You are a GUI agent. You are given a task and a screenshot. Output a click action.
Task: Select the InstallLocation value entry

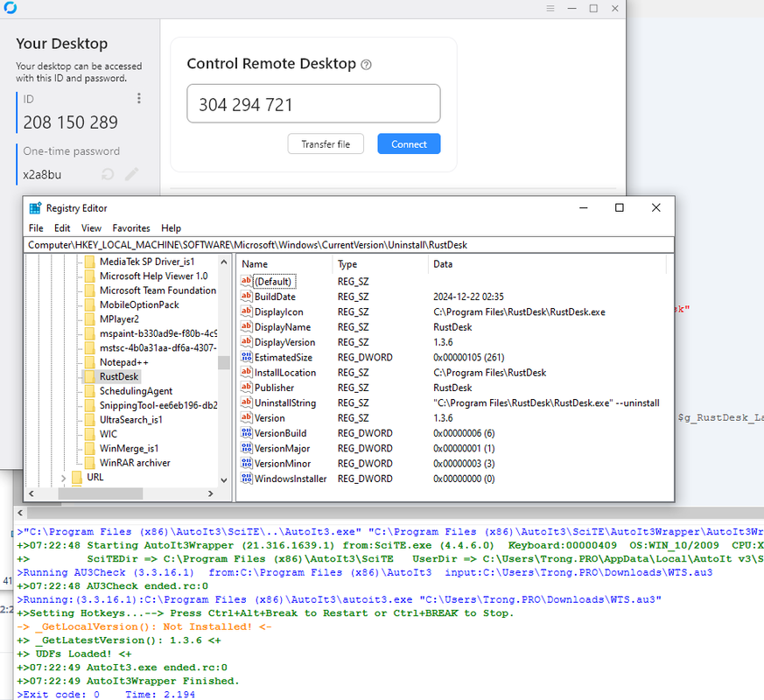pyautogui.click(x=285, y=372)
